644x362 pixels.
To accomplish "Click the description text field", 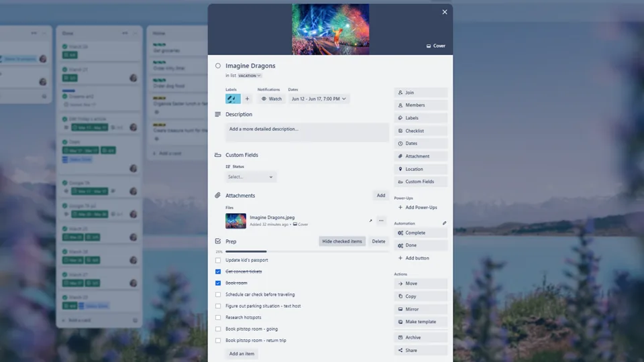I will tap(307, 132).
